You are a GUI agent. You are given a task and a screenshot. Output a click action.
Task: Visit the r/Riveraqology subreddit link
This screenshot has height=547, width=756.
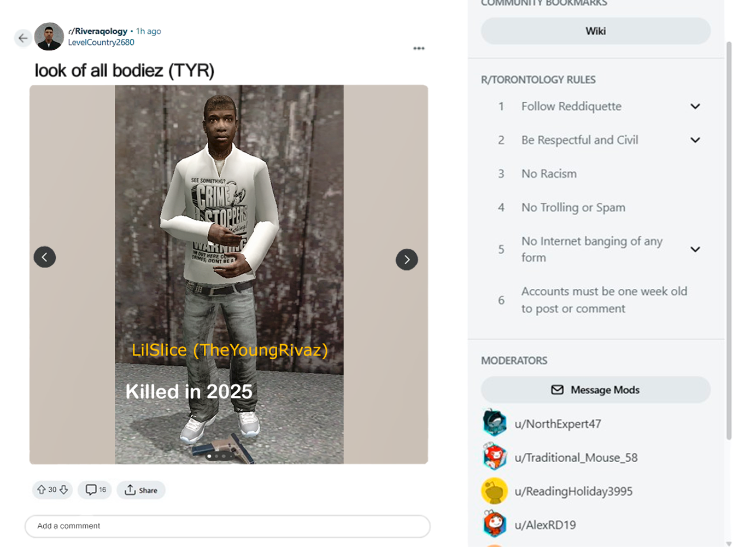click(98, 31)
